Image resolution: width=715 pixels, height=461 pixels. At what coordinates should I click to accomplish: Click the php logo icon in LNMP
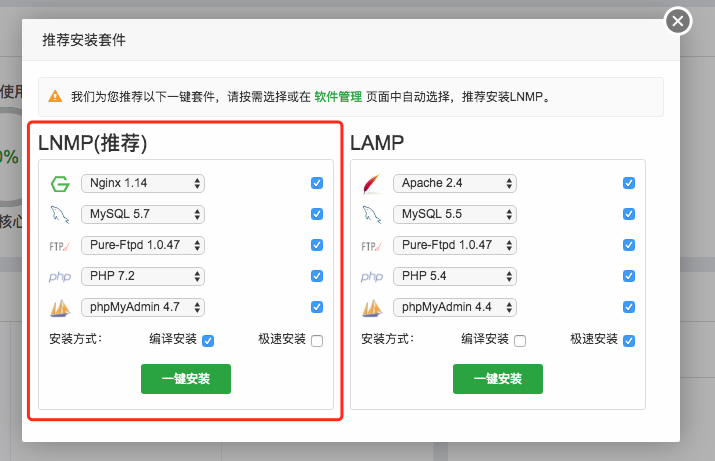(x=60, y=277)
